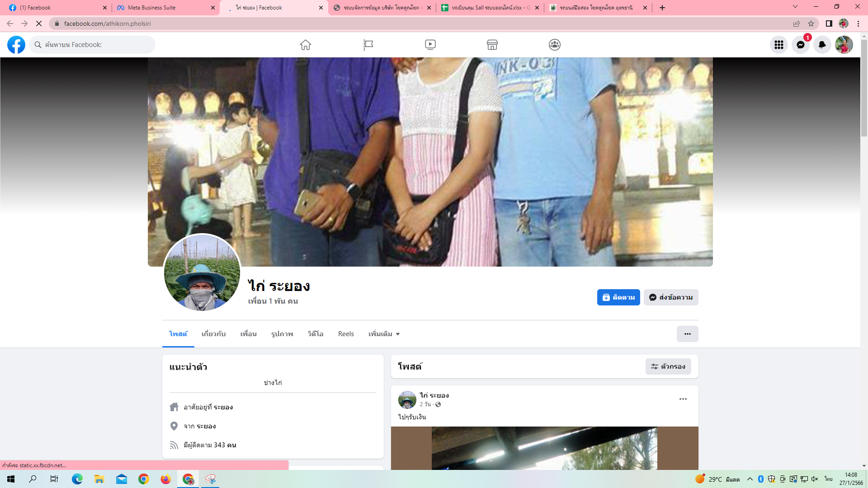Click the round profile picture thumbnail
This screenshot has height=488, width=868.
202,272
